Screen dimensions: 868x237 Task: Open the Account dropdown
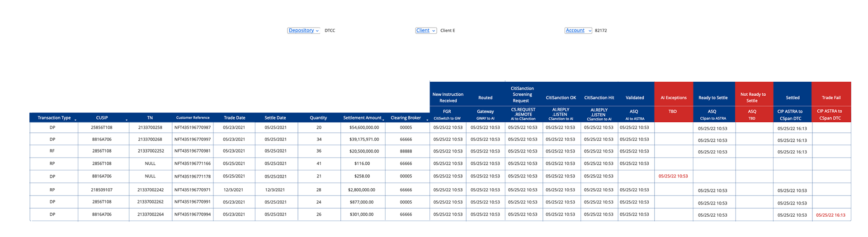(578, 31)
